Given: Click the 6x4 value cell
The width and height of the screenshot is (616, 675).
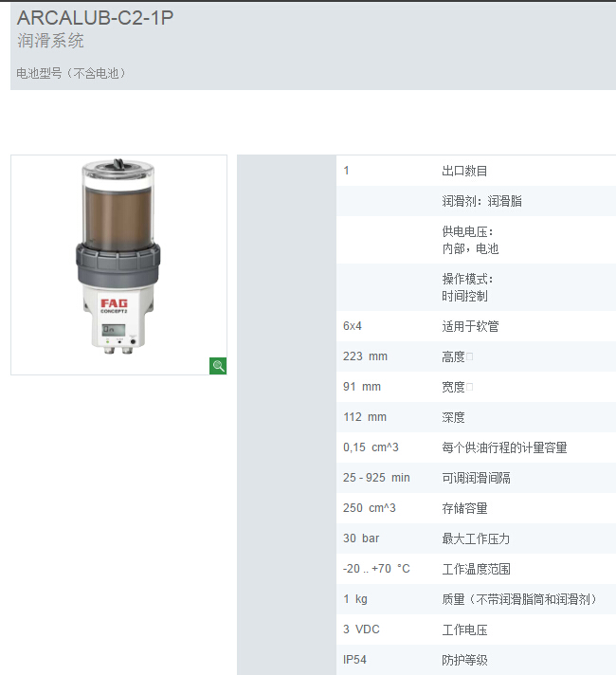Looking at the screenshot, I should coord(353,326).
